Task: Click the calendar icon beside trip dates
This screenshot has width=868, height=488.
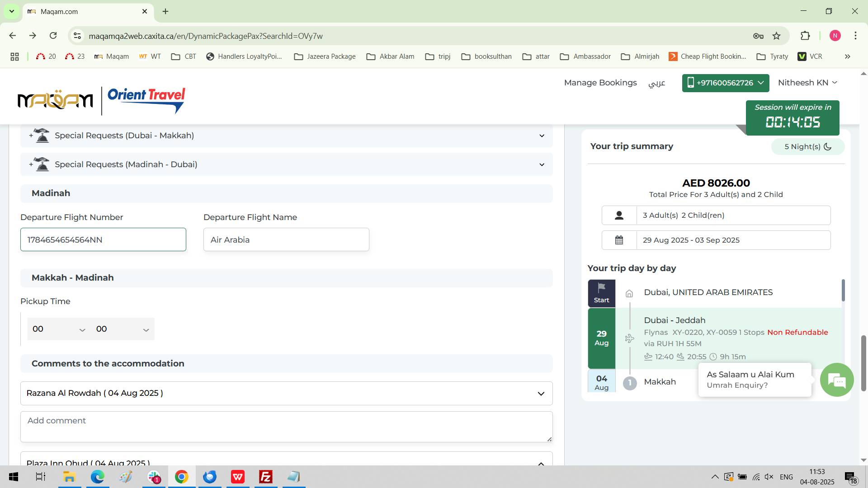Action: pyautogui.click(x=619, y=240)
